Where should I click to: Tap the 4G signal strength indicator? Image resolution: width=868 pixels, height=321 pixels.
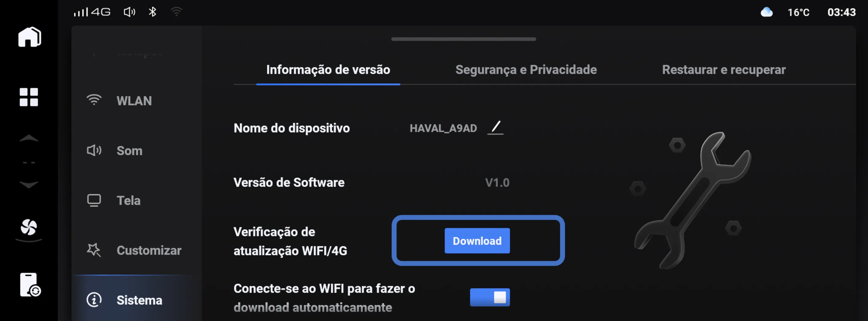click(x=92, y=12)
